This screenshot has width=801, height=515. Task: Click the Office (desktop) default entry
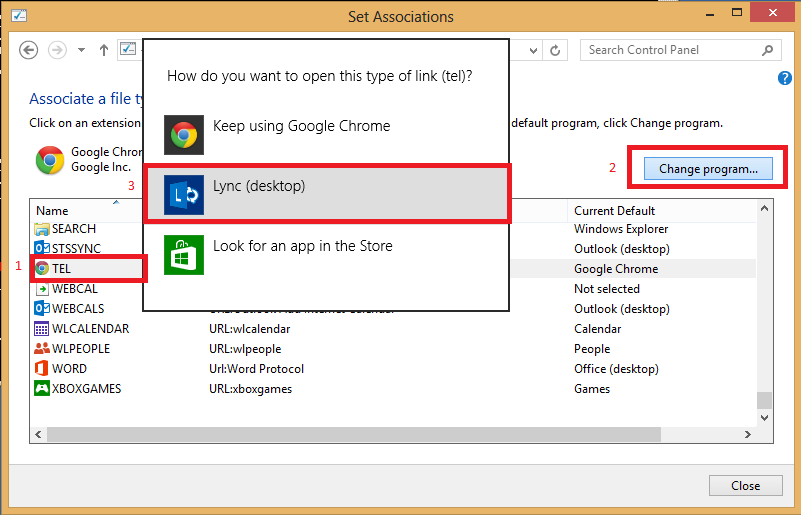pos(616,368)
